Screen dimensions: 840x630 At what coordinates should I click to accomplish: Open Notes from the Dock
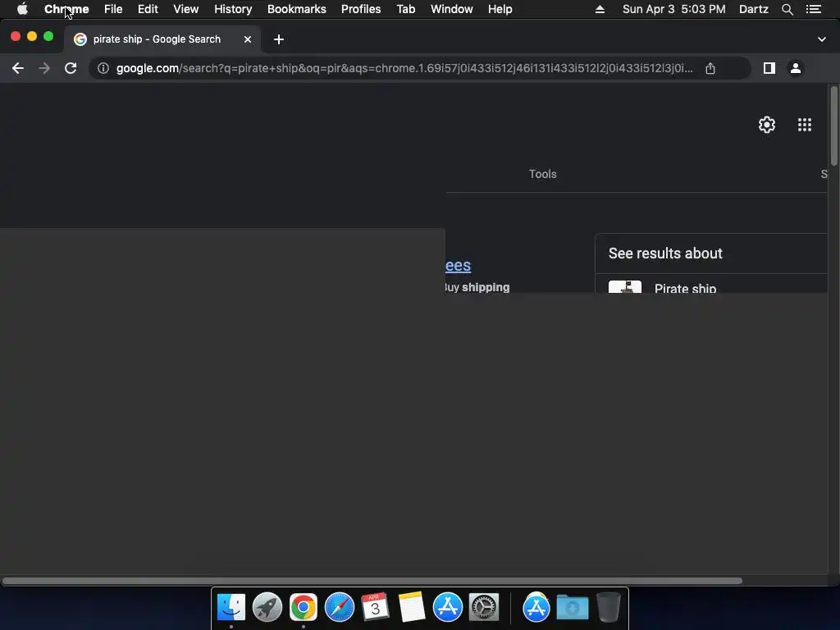coord(412,607)
